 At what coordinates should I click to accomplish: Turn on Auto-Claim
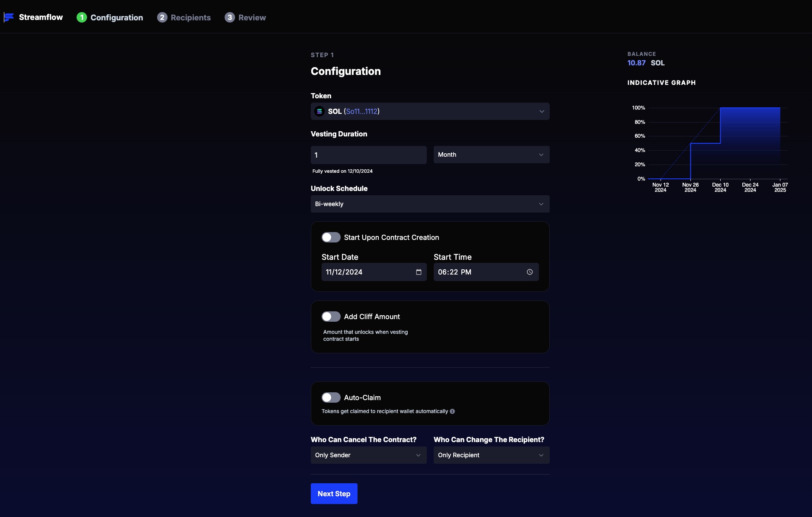(x=331, y=397)
